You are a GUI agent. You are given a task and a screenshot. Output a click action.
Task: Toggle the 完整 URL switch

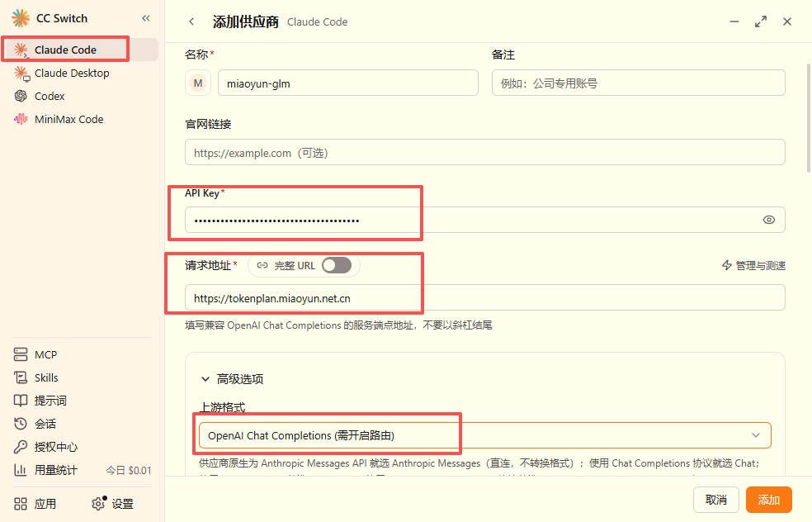(337, 265)
